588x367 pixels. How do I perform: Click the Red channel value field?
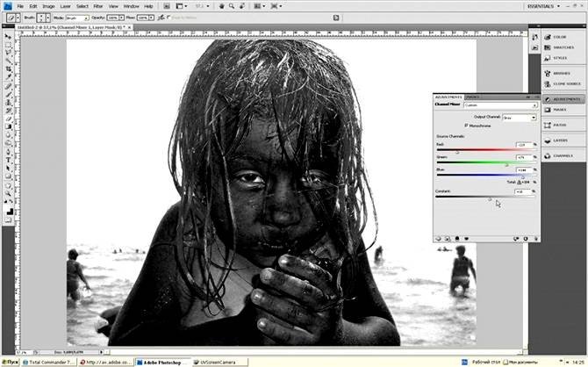pyautogui.click(x=524, y=144)
